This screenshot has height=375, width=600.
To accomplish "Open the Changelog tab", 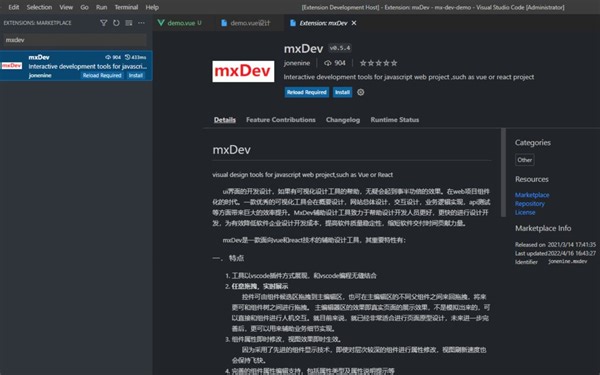I will [343, 120].
